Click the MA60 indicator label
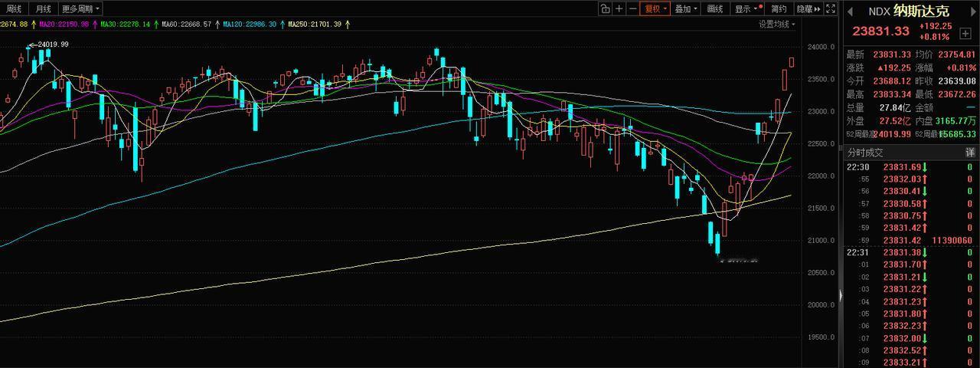The width and height of the screenshot is (980, 368). point(185,25)
